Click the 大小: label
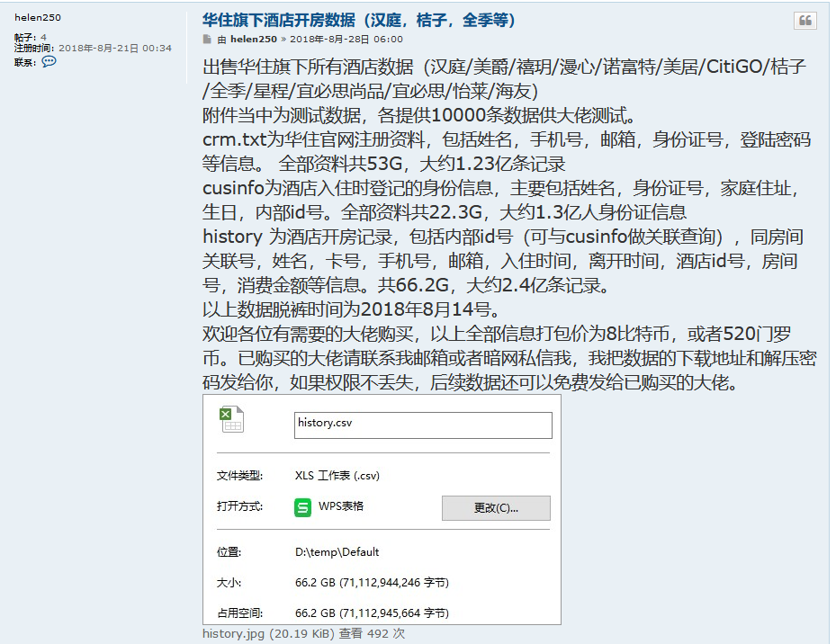The height and width of the screenshot is (644, 836). 229,583
